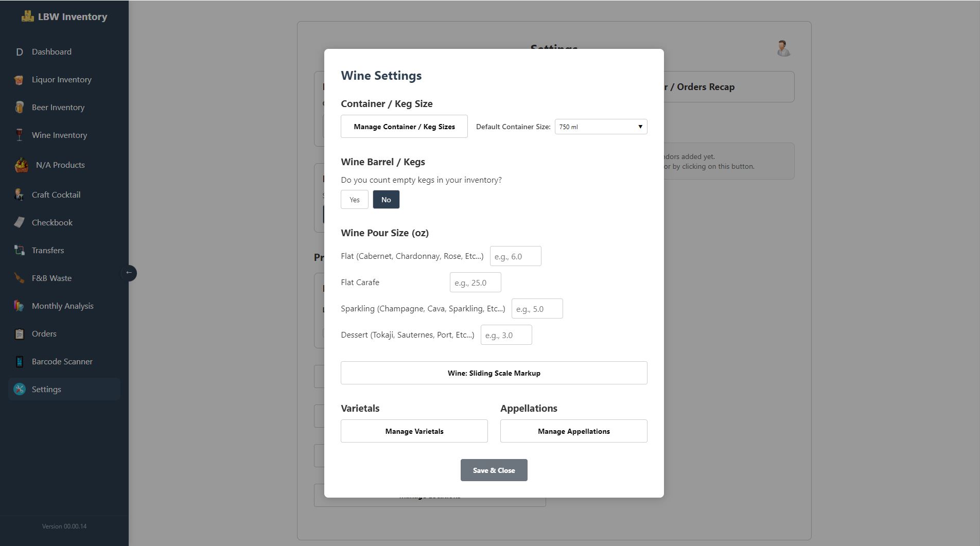Go to Dashboard in the sidebar
This screenshot has width=980, height=546.
coord(51,52)
